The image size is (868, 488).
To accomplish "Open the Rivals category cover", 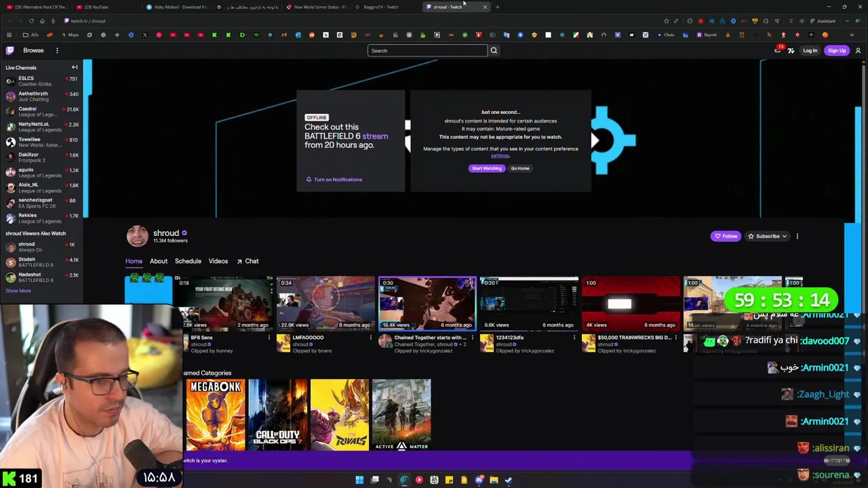I will (x=340, y=415).
